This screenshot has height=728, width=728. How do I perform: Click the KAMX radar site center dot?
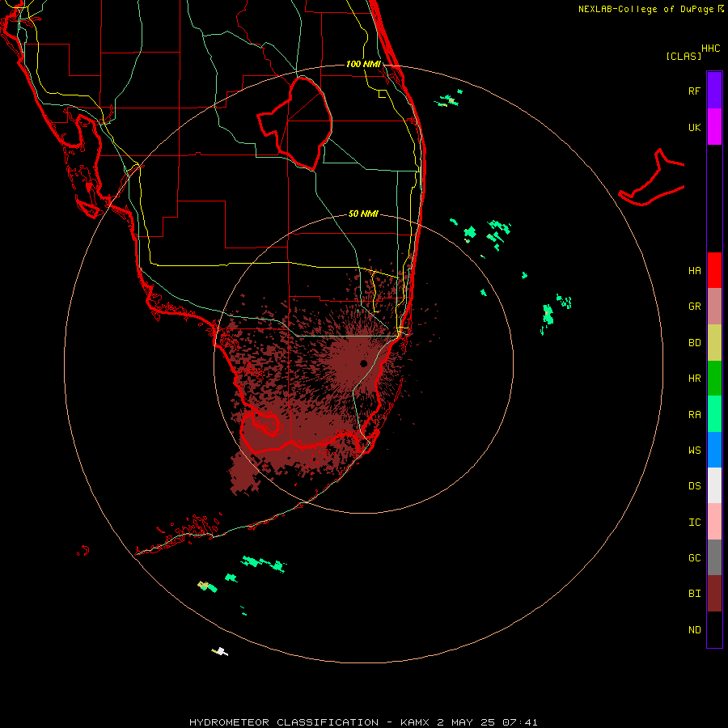click(363, 363)
